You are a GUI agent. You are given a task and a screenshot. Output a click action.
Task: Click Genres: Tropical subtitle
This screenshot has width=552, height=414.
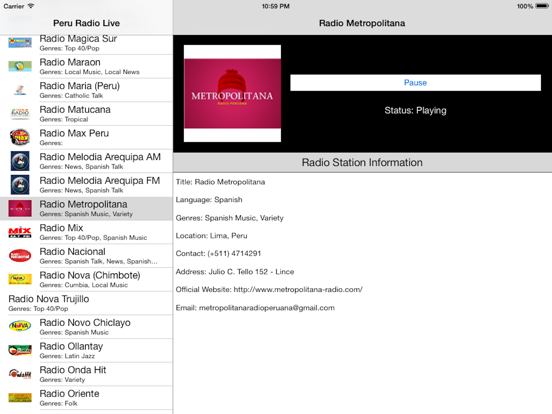[64, 119]
